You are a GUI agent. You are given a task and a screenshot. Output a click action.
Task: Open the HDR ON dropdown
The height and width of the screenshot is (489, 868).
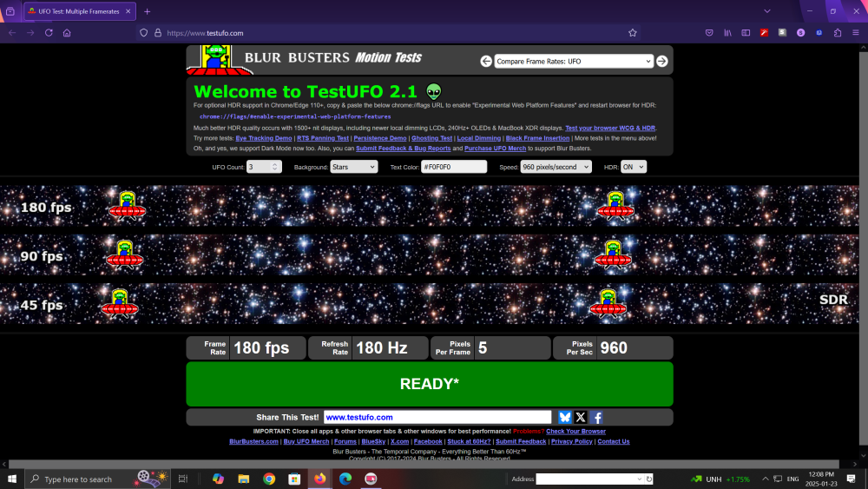(x=634, y=167)
